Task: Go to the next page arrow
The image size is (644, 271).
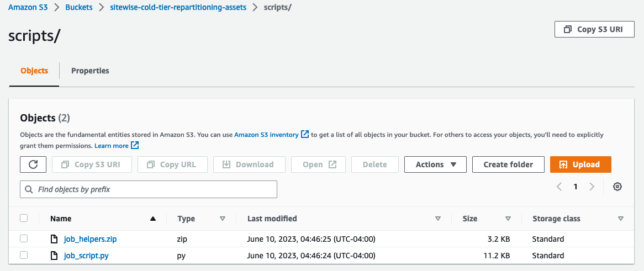Action: point(592,187)
